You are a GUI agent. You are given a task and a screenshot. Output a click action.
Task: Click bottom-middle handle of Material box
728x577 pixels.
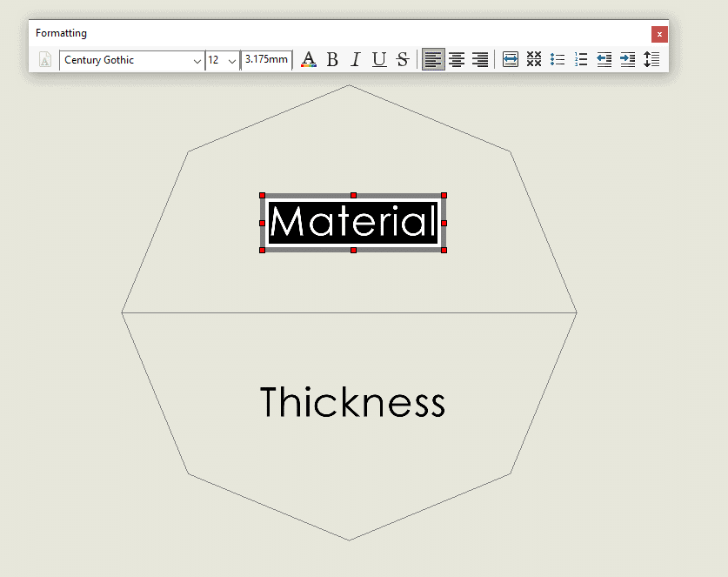coord(353,251)
